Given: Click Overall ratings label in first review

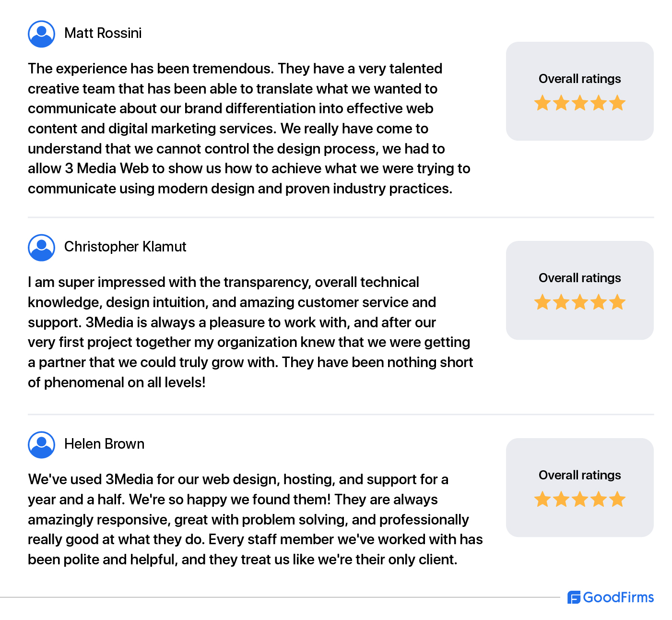Looking at the screenshot, I should pyautogui.click(x=580, y=79).
